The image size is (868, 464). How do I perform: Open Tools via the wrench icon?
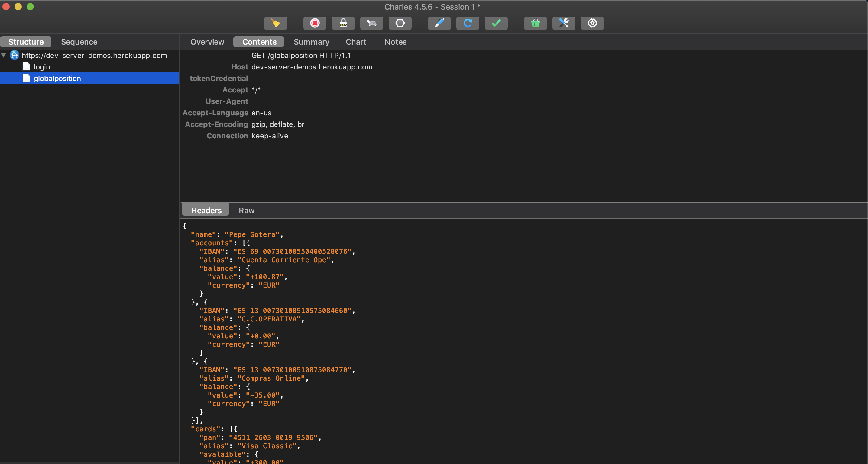coord(564,23)
